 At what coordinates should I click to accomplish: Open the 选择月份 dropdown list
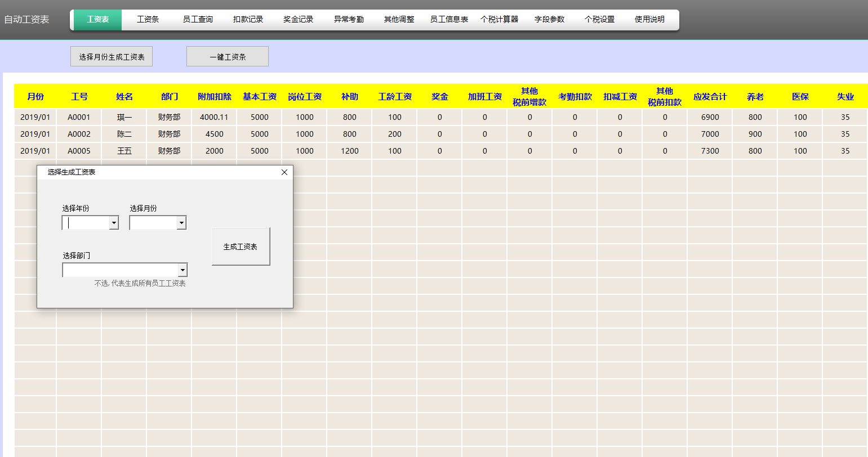coord(181,222)
